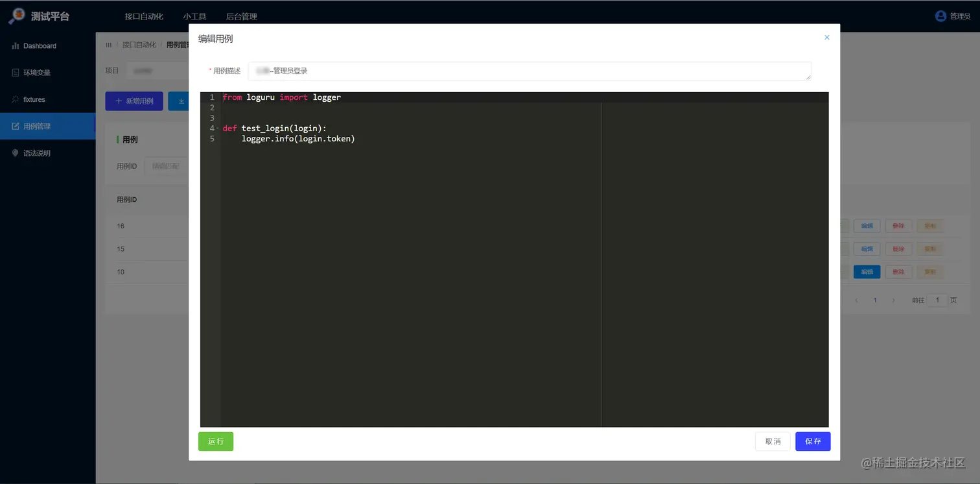Click table cell with ID 15
The width and height of the screenshot is (980, 484).
point(121,249)
